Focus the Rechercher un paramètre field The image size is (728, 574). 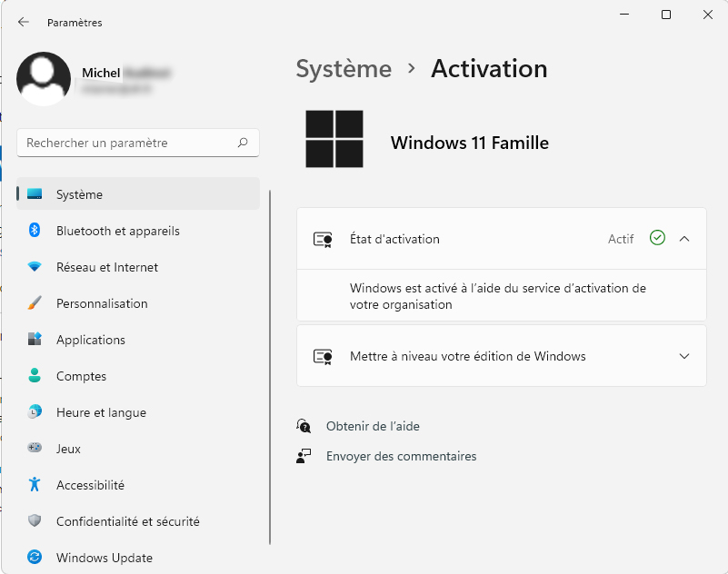138,143
